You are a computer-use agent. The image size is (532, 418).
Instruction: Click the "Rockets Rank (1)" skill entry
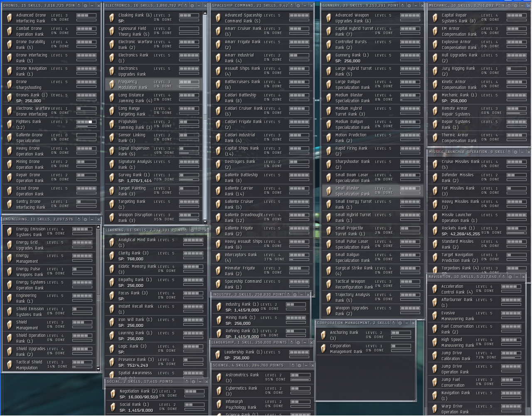pyautogui.click(x=479, y=231)
